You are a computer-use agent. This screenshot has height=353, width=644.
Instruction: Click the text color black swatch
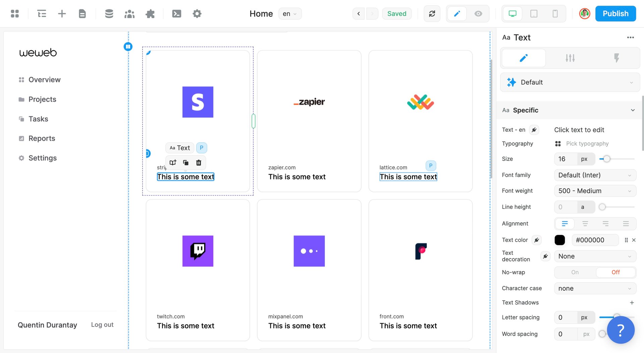560,240
